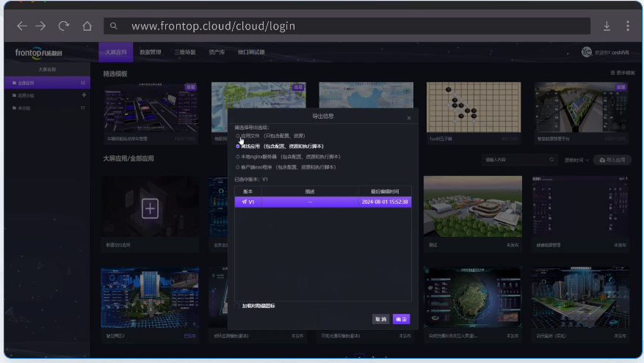Screen dimensions: 644x363
Task: Select the V1 version row timestamp 2024-08-01 15:52:38
Action: pyautogui.click(x=385, y=202)
